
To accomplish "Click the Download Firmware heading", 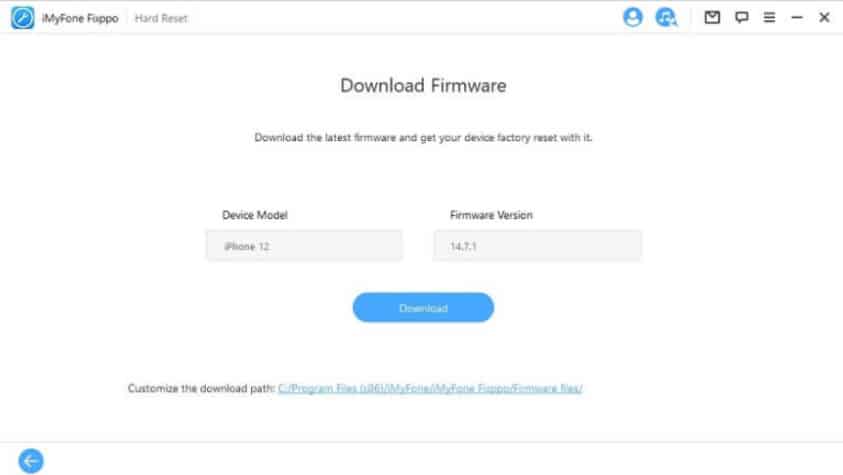I will pyautogui.click(x=423, y=85).
